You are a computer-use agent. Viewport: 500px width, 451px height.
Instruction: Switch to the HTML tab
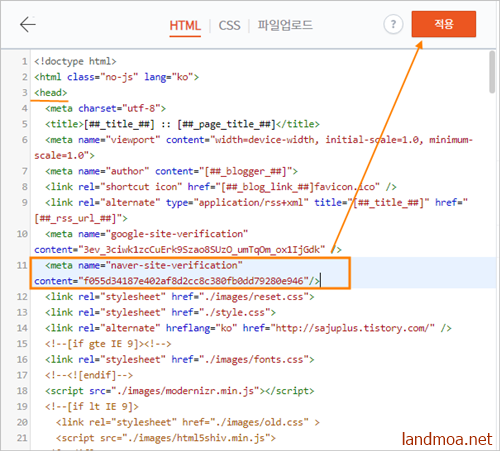point(185,25)
